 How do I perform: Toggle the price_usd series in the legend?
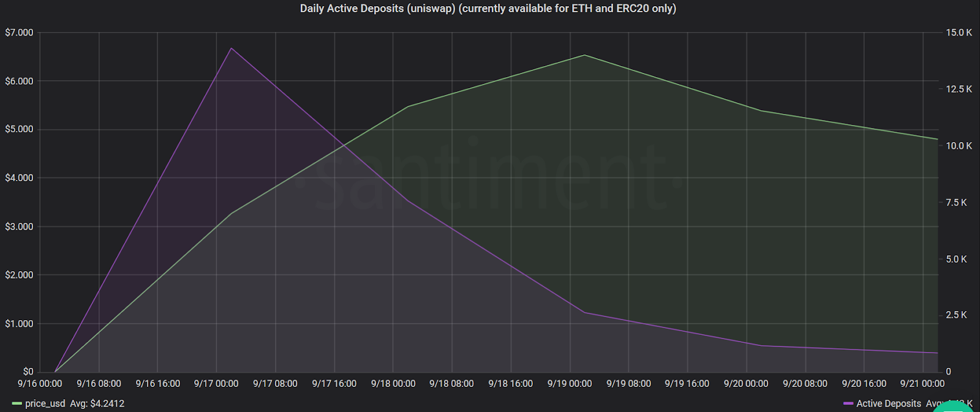click(x=45, y=403)
